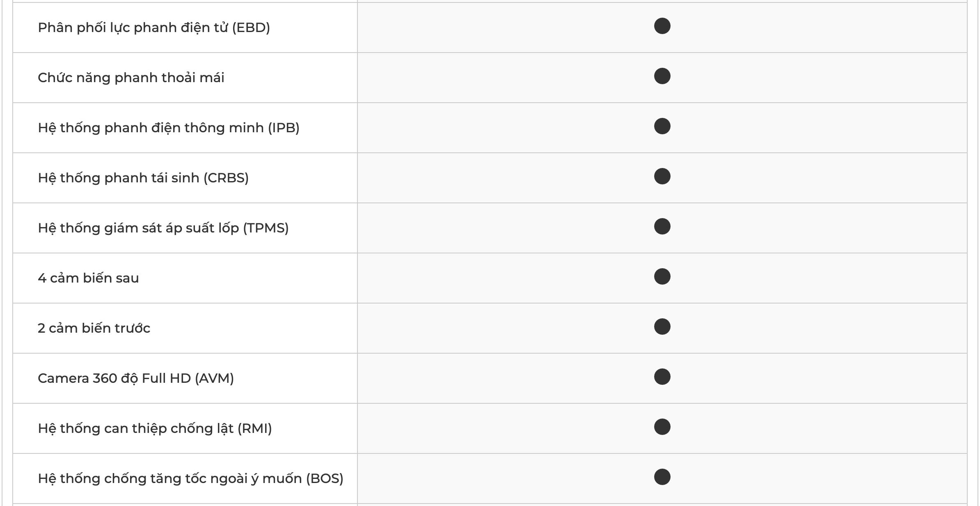Click the dot for 4 cảm biến sau
The image size is (980, 506).
pos(662,276)
